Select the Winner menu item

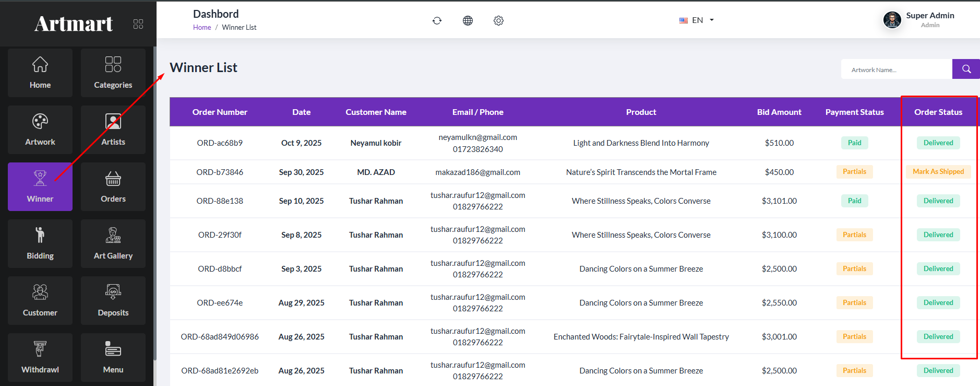pos(40,186)
